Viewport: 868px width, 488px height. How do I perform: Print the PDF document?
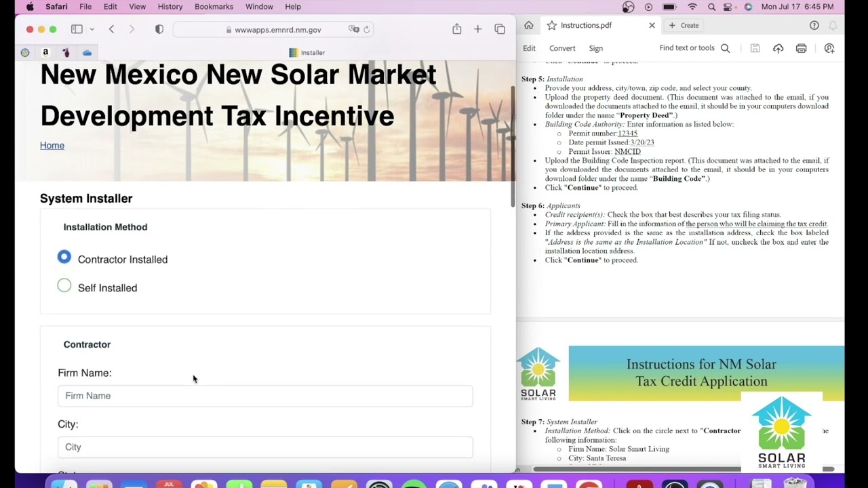801,48
